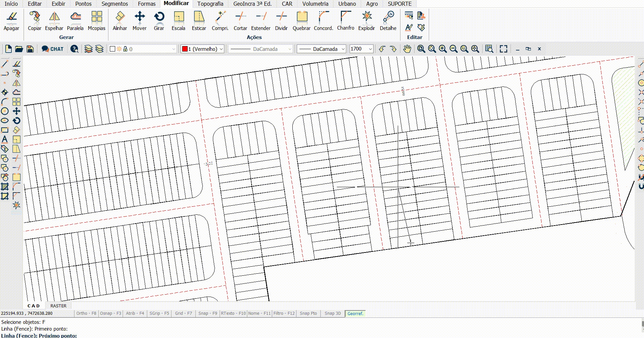Enable the Pan hand tool
The height and width of the screenshot is (338, 644).
click(407, 49)
